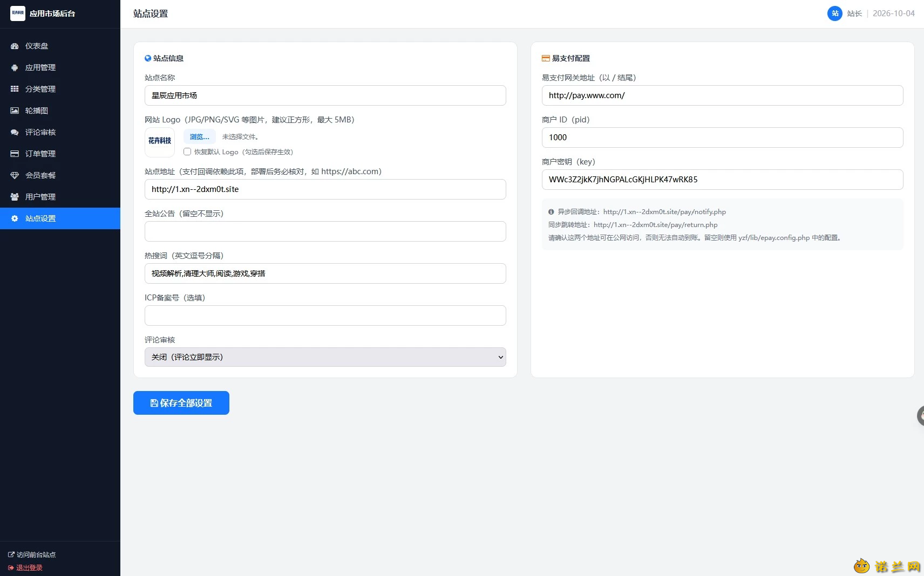This screenshot has width=924, height=576.
Task: Open 订单管理 in the sidebar menu
Action: coord(60,154)
